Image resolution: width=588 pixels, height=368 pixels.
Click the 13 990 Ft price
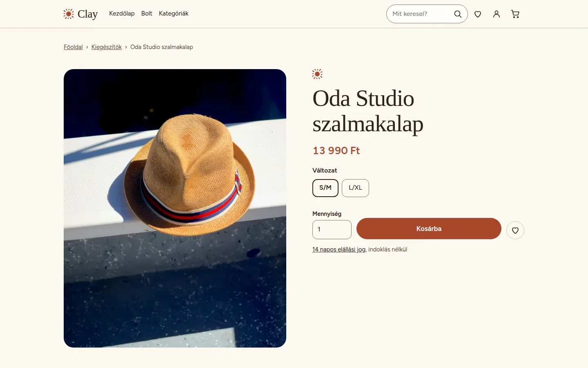tap(336, 150)
